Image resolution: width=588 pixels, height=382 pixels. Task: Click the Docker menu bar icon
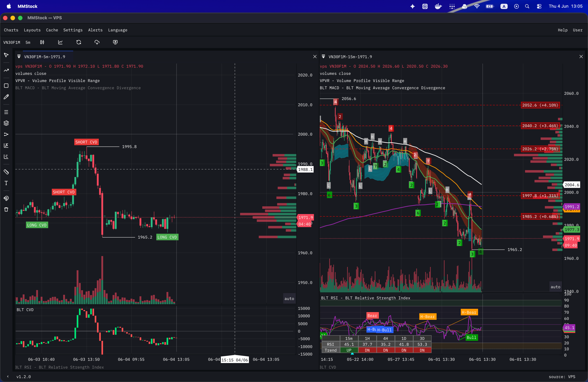click(438, 6)
